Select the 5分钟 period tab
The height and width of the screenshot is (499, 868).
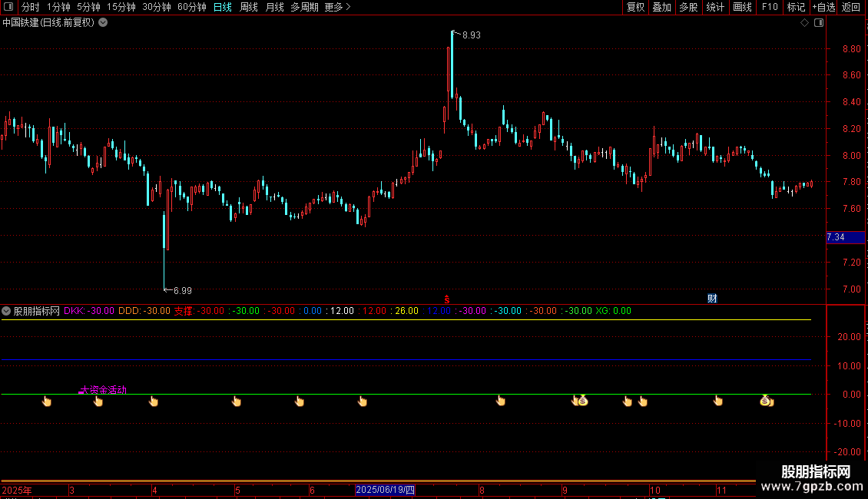[88, 7]
